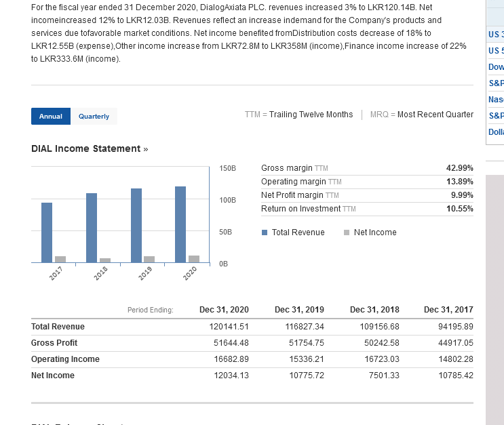Select the Gross margin TTM value 42.99%
Image resolution: width=504 pixels, height=425 pixels.
click(x=459, y=168)
